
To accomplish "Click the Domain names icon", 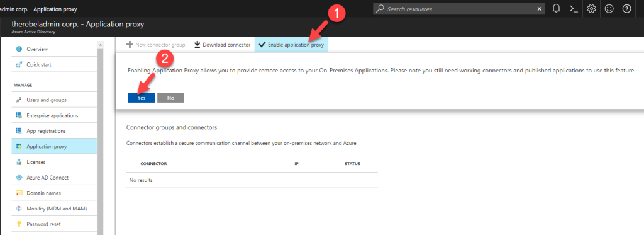I will [x=18, y=193].
